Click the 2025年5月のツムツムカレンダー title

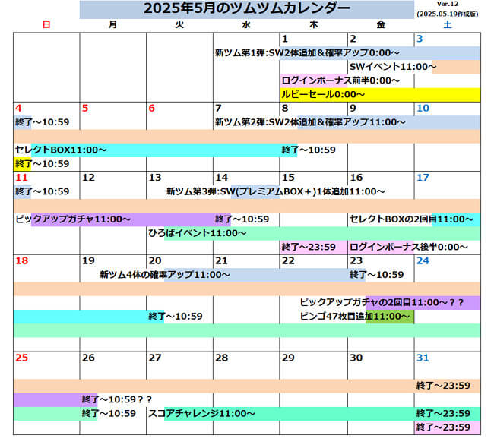pyautogui.click(x=247, y=9)
